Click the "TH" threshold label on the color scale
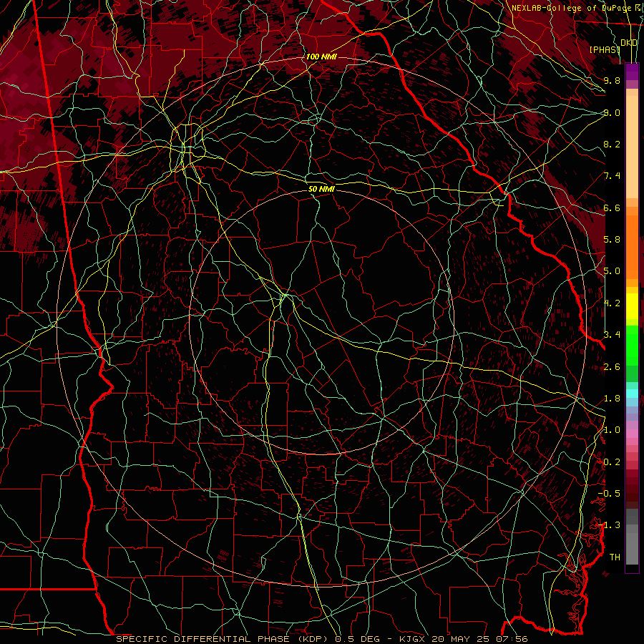This screenshot has height=644, width=644. click(615, 557)
